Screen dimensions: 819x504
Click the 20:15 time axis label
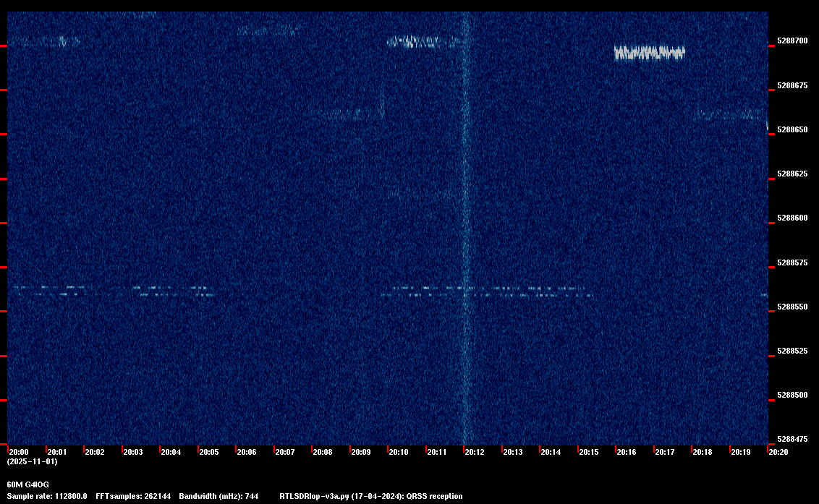pos(589,452)
